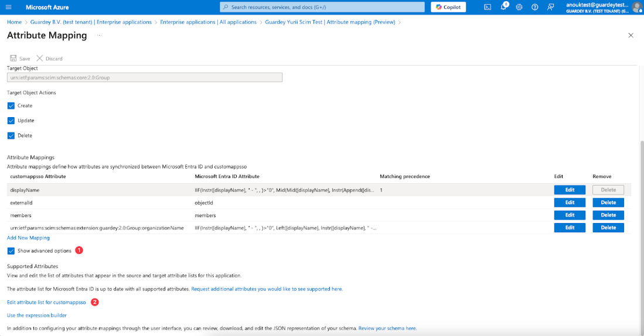Uncheck the Create target action

[x=11, y=106]
